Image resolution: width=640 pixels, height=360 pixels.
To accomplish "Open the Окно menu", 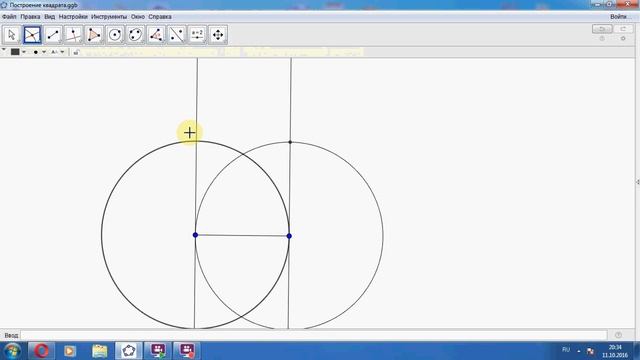I will (x=138, y=17).
